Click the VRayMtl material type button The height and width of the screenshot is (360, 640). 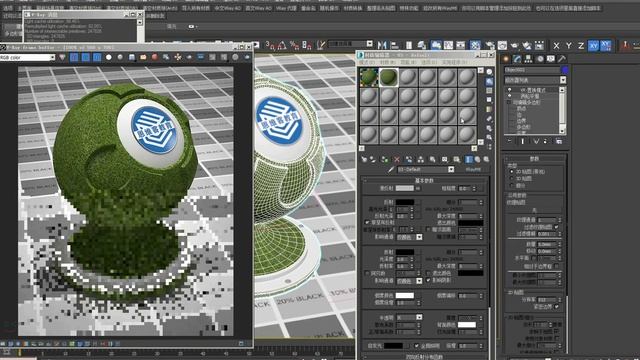(473, 169)
